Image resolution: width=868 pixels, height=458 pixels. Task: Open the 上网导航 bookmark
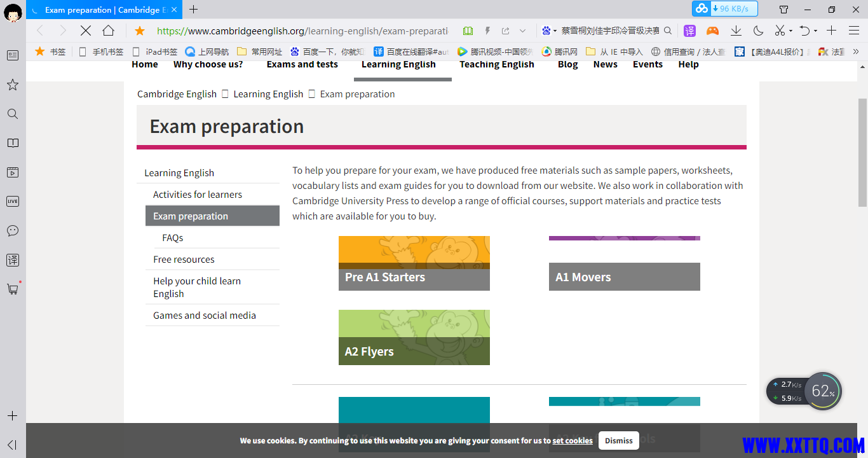tap(207, 52)
